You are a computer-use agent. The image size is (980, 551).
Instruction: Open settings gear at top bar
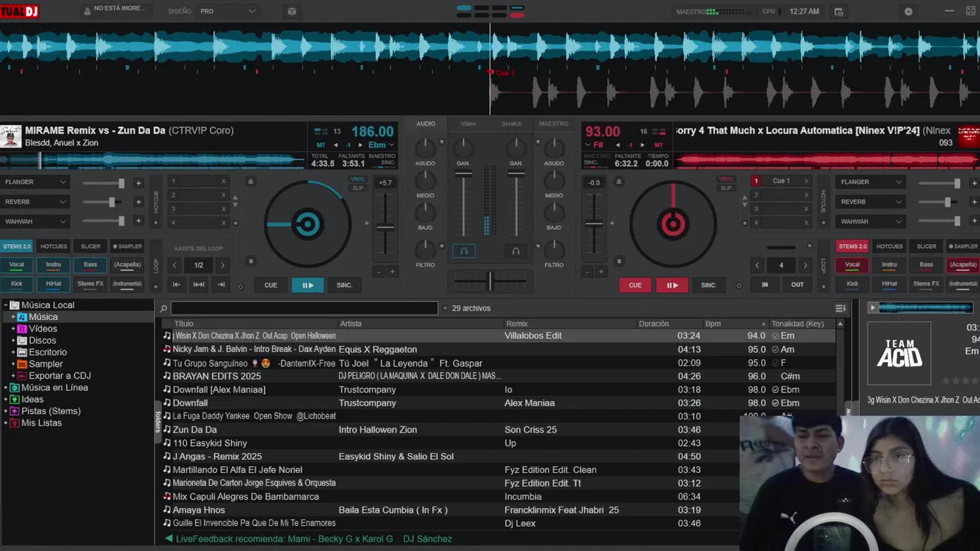point(908,11)
